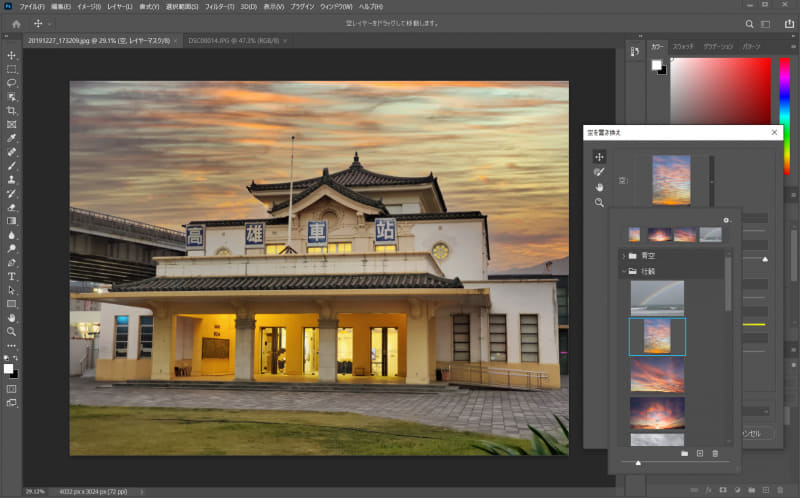Open the フィルター(T) menu
This screenshot has width=800, height=498.
point(219,7)
